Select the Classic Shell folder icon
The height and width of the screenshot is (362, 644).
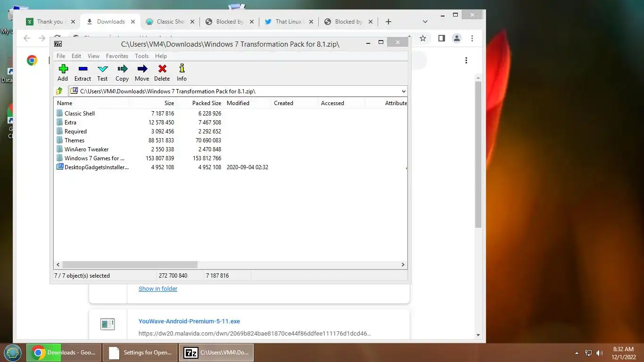[x=59, y=113]
